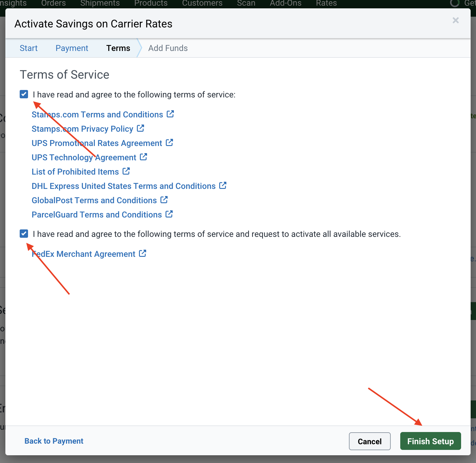Image resolution: width=476 pixels, height=463 pixels.
Task: Open external icon beside ParcelGuard Terms
Action: pos(169,214)
